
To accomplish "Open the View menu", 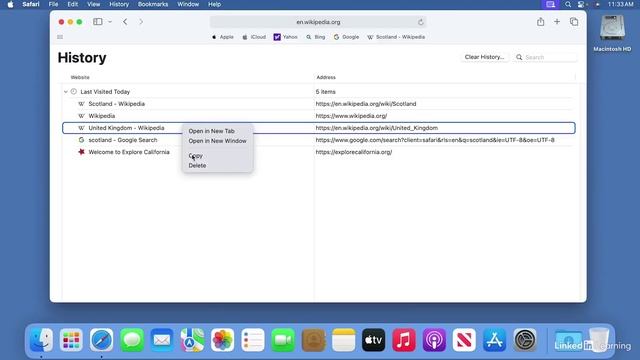I will point(93,4).
